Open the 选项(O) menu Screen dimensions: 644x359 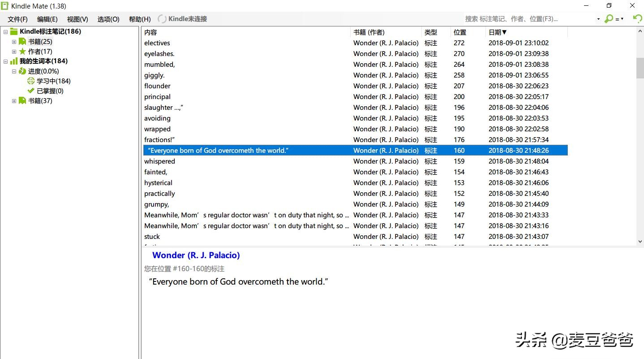point(108,19)
